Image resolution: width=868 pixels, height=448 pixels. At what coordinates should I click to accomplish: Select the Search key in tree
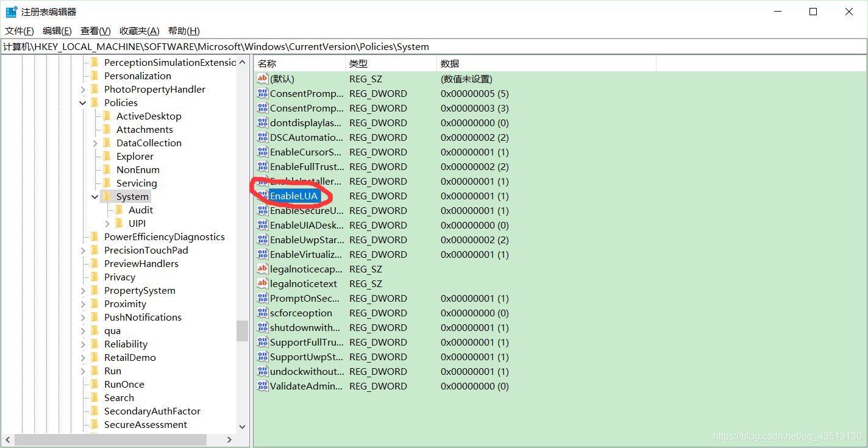(119, 397)
